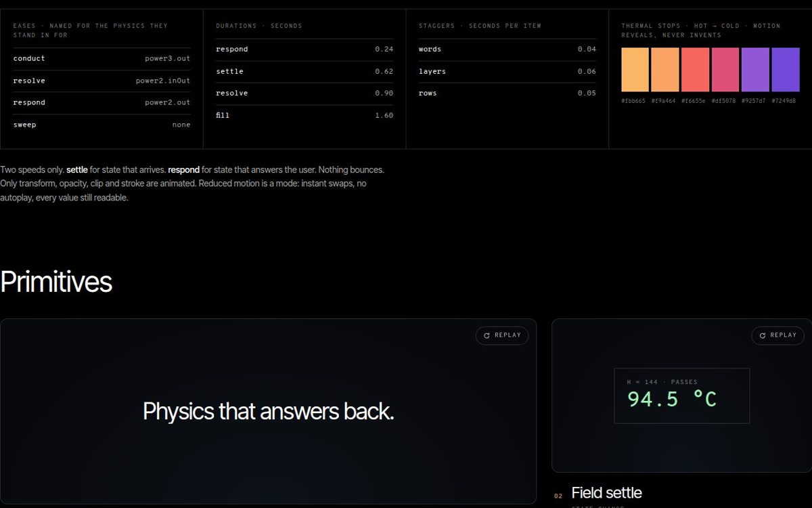
Task: Click the 'conduct' ease name
Action: point(29,58)
